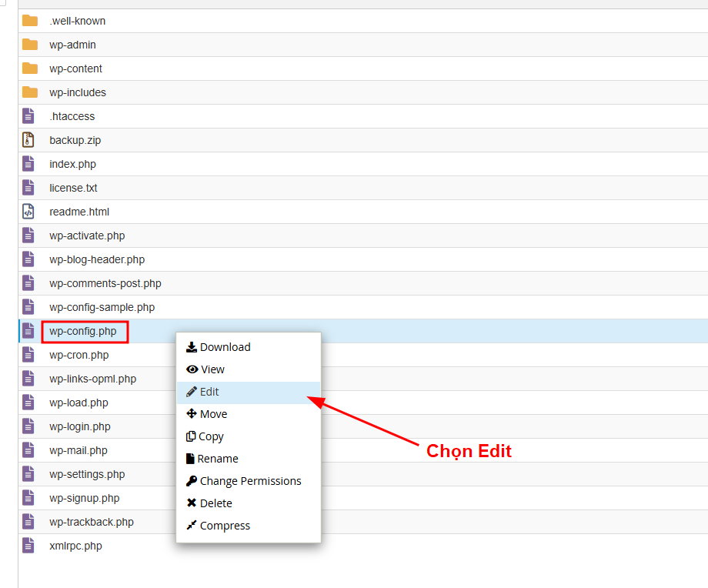Click the license.txt file icon
The height and width of the screenshot is (588, 708).
[28, 188]
